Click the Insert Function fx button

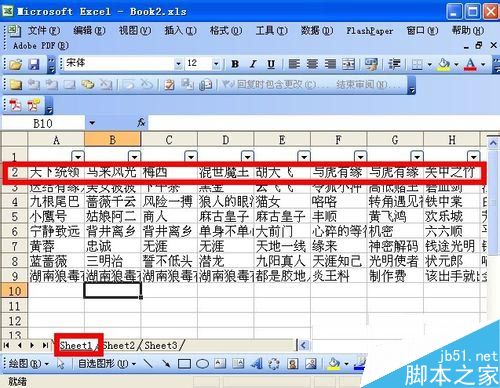pyautogui.click(x=141, y=123)
